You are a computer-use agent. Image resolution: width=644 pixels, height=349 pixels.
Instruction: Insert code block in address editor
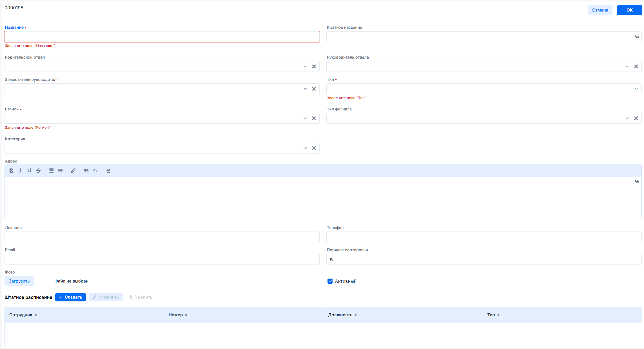95,171
